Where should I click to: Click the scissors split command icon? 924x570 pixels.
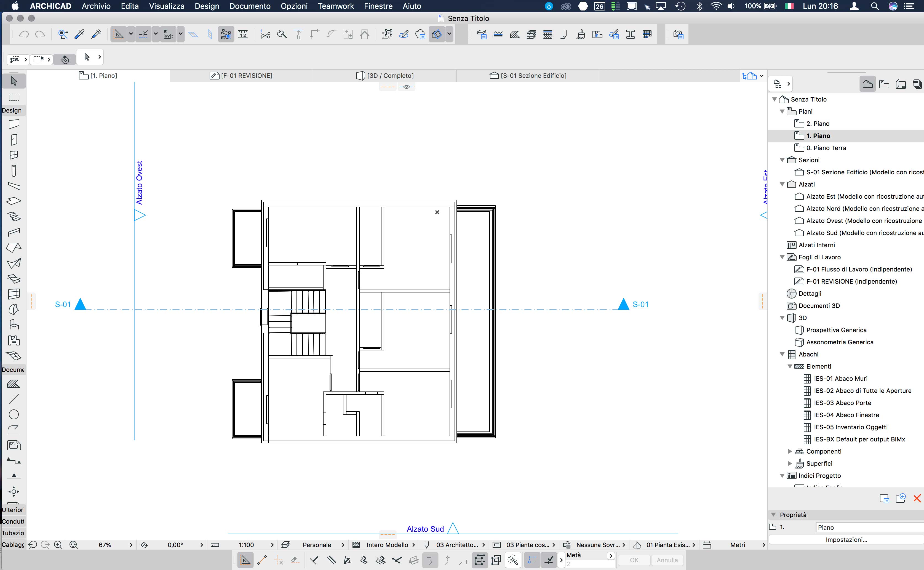click(x=265, y=35)
